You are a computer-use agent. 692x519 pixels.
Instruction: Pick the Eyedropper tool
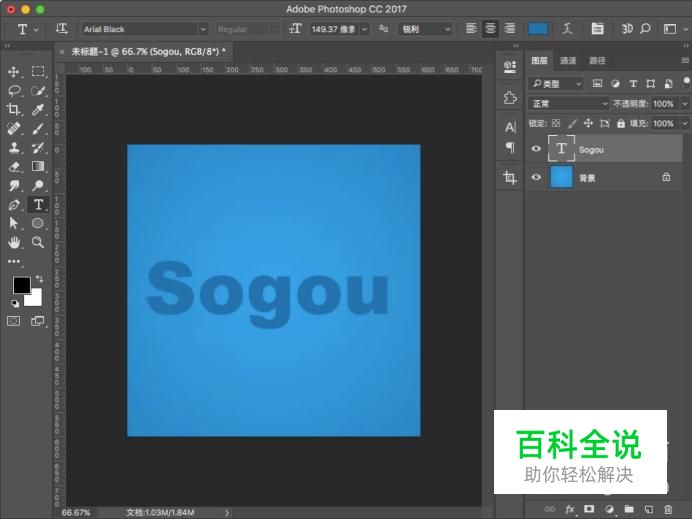click(38, 110)
